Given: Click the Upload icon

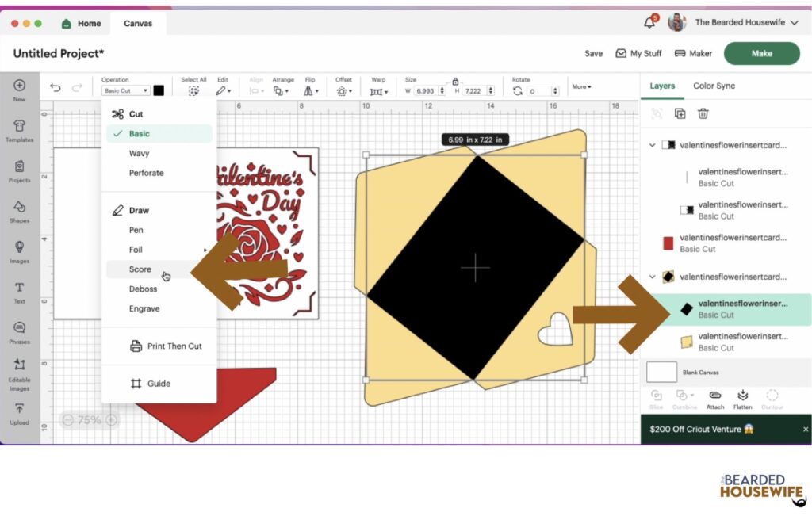Looking at the screenshot, I should (x=19, y=412).
